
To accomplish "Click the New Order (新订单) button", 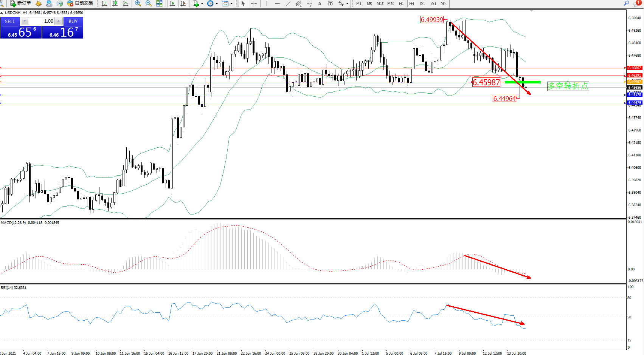I will click(x=21, y=3).
